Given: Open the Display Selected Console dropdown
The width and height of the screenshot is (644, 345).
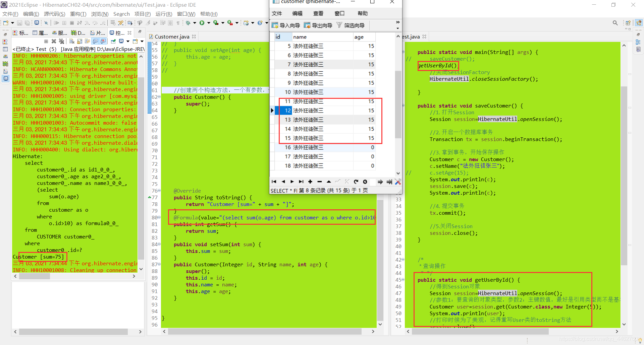Looking at the screenshot, I should (128, 41).
